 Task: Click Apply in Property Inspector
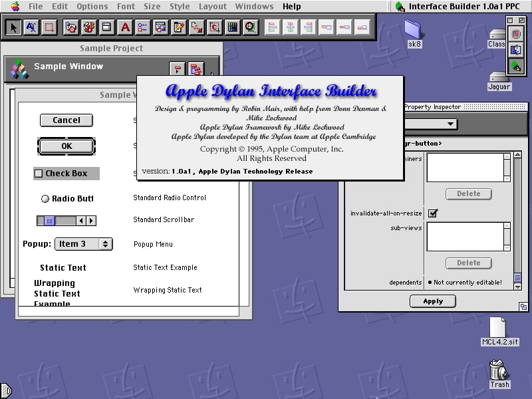(x=433, y=301)
